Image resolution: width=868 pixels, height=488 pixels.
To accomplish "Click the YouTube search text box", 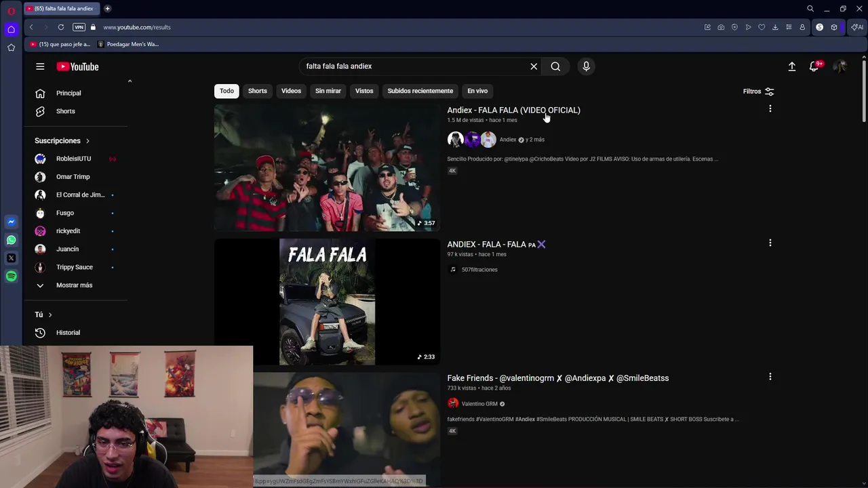I will point(414,66).
